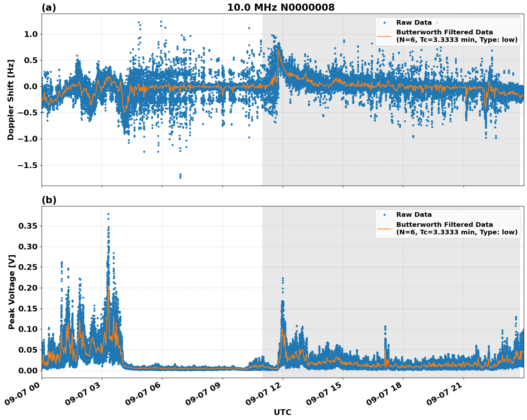The height and width of the screenshot is (420, 527).
Task: Expand the legend box in panel (a)
Action: point(448,30)
